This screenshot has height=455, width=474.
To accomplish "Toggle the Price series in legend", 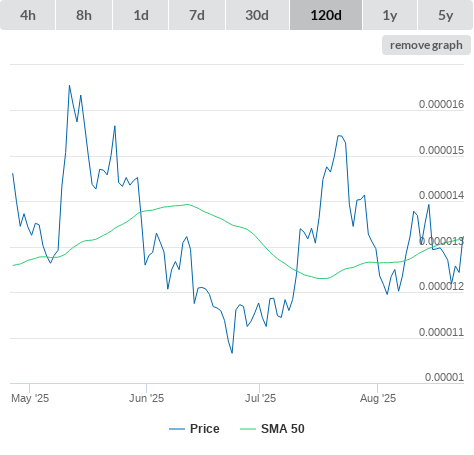I will 205,429.
